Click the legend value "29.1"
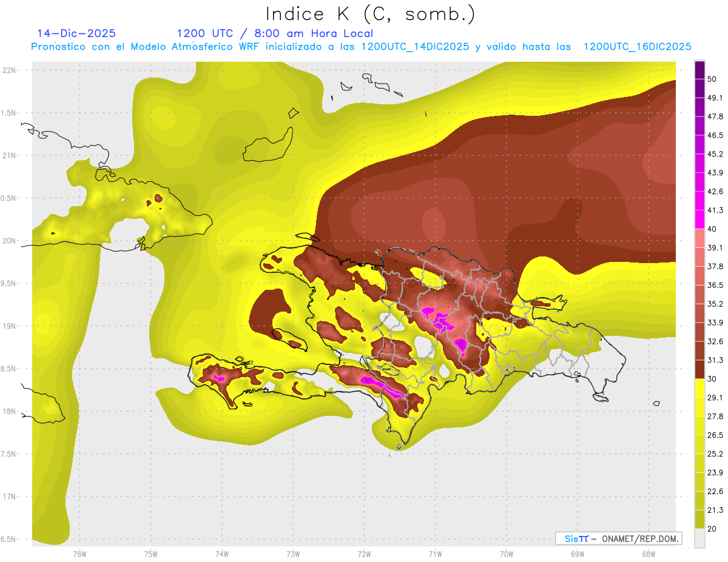This screenshot has height=562, width=728. [715, 398]
